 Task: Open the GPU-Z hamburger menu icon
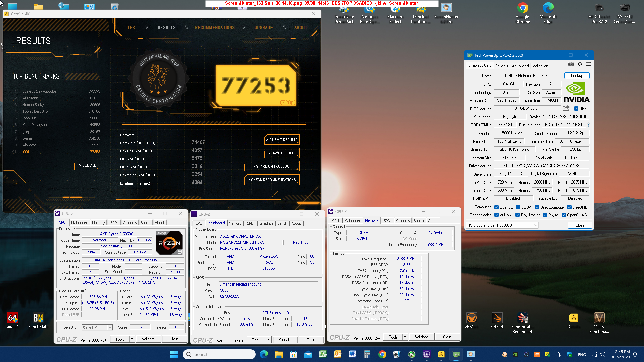tap(588, 64)
